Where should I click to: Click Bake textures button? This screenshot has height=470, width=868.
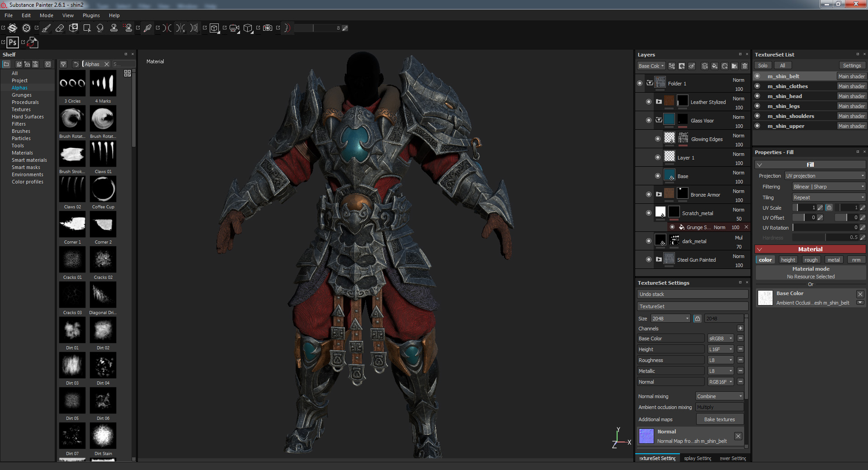click(x=720, y=419)
